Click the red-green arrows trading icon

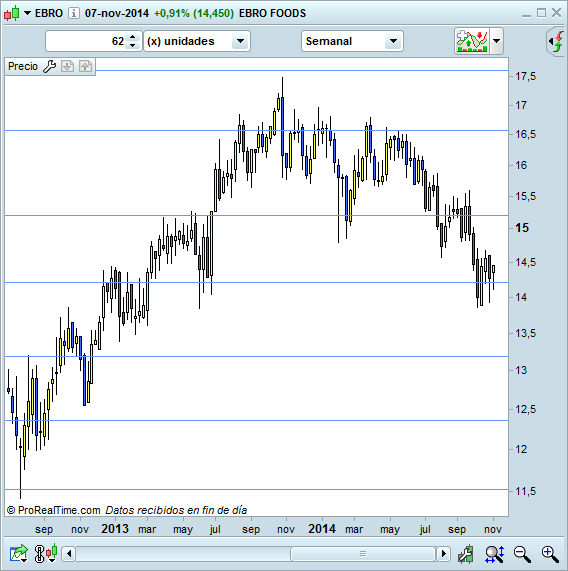[x=557, y=41]
